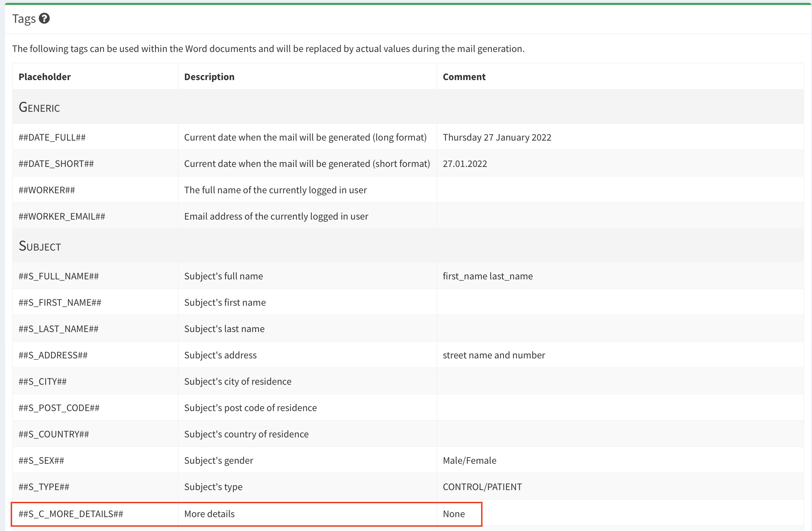Click the Description column header
Viewport: 812px width, 531px height.
tap(209, 77)
